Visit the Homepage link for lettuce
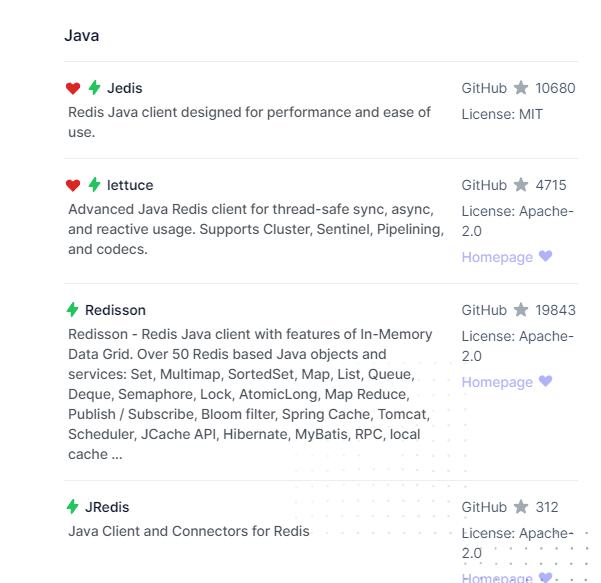 [497, 257]
